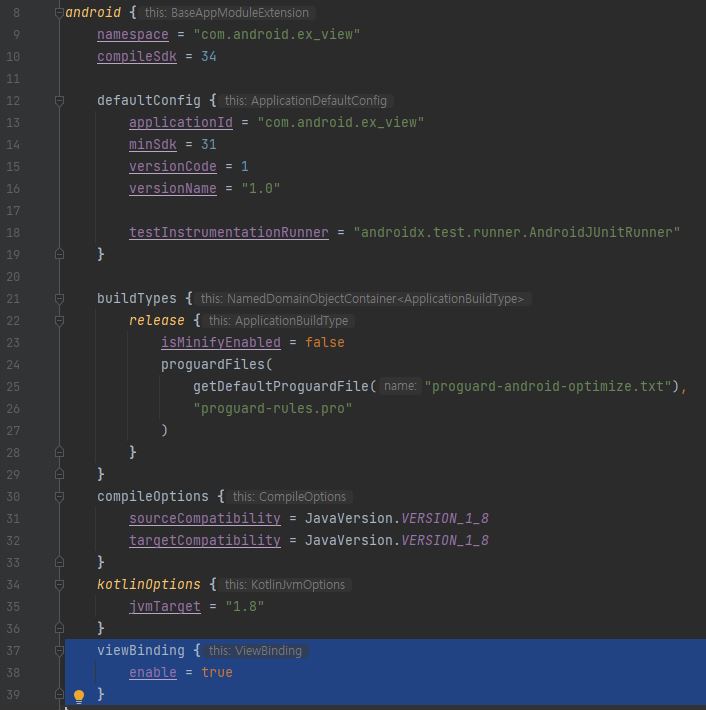
Task: Click the 'targetCompatibility' property
Action: coord(205,540)
